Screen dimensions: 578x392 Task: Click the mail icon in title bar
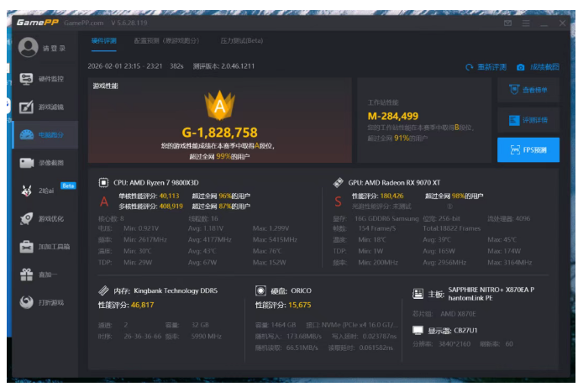pos(508,24)
